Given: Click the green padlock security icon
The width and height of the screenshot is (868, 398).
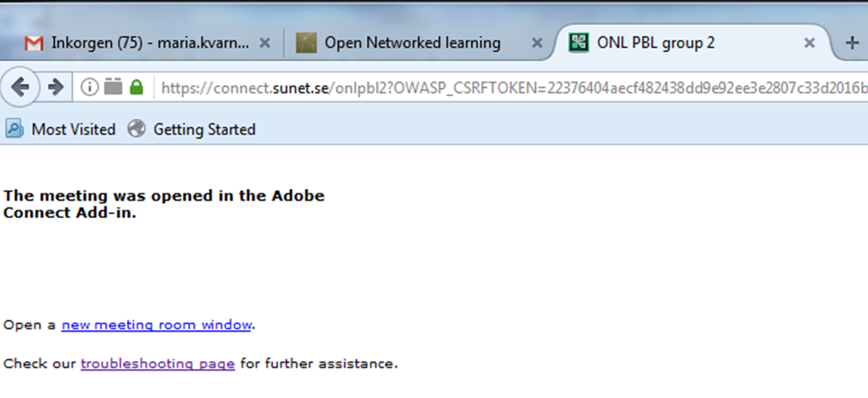Looking at the screenshot, I should 136,87.
